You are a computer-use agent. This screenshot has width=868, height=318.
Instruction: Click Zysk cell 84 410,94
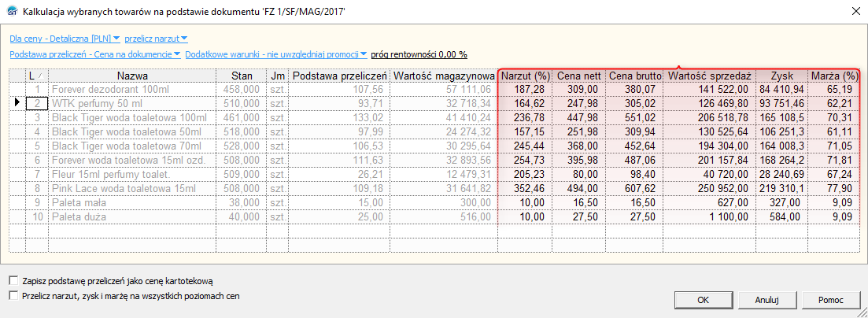(781, 89)
